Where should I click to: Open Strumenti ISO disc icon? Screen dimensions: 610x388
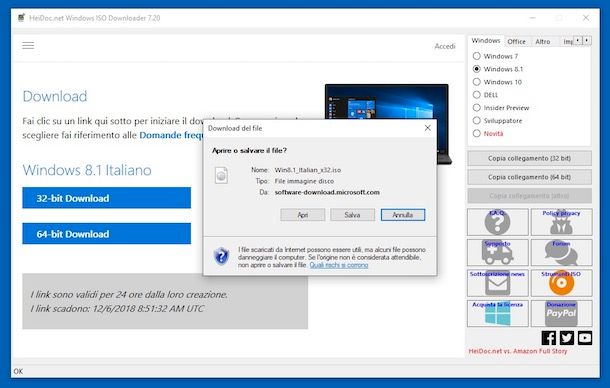coord(561,283)
